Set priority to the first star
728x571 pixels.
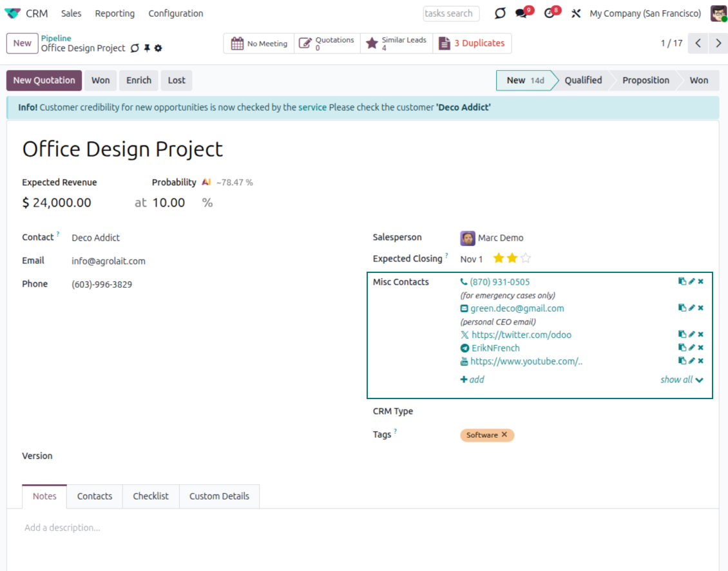498,259
